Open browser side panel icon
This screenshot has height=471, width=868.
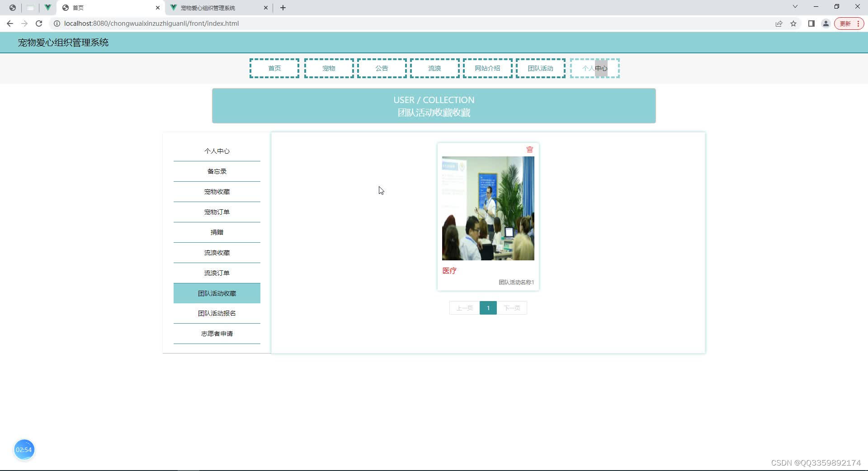811,24
